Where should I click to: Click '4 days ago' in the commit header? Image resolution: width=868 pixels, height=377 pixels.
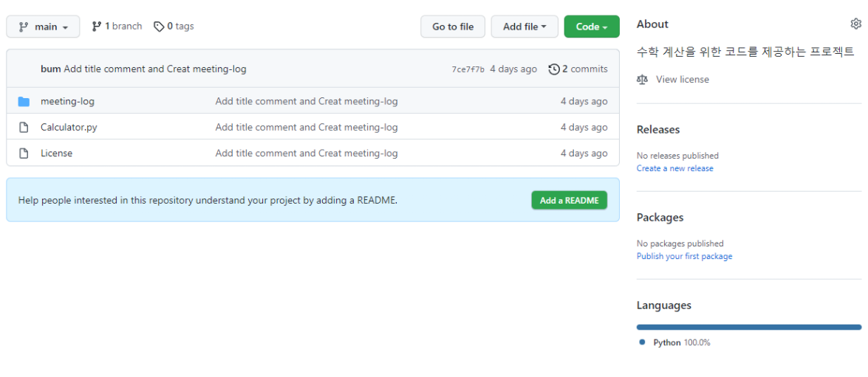(513, 69)
